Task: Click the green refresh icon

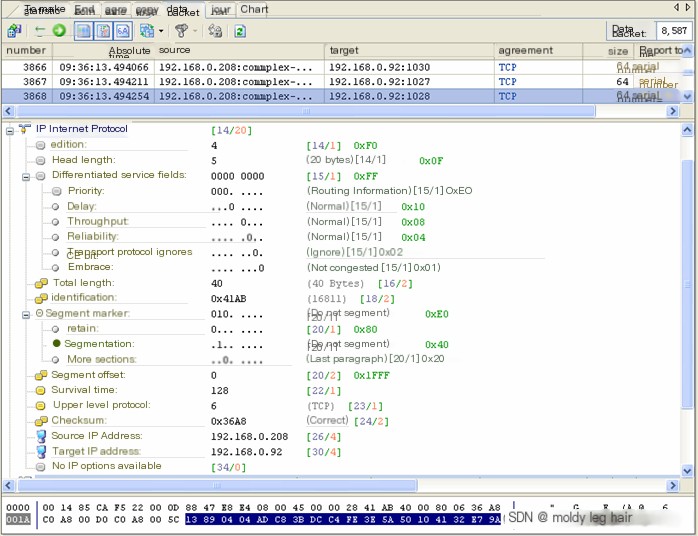Action: coord(240,31)
